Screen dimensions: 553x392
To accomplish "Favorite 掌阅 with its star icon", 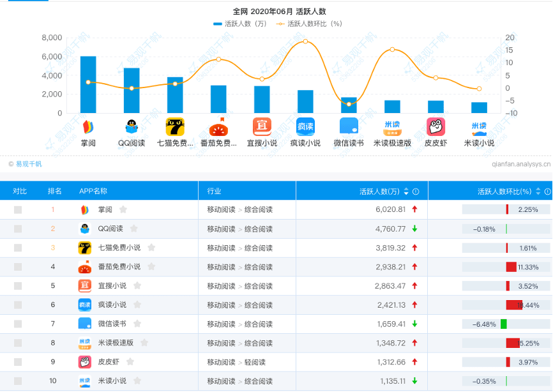I will (x=123, y=209).
